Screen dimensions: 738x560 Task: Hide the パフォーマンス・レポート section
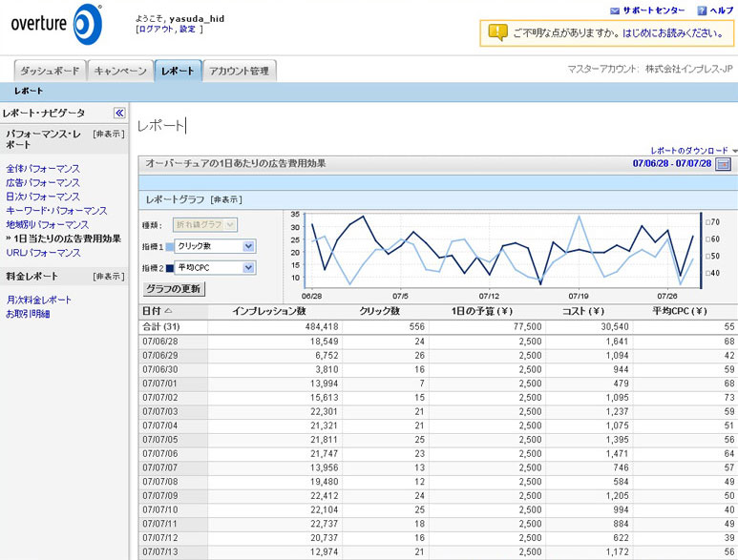[x=108, y=135]
